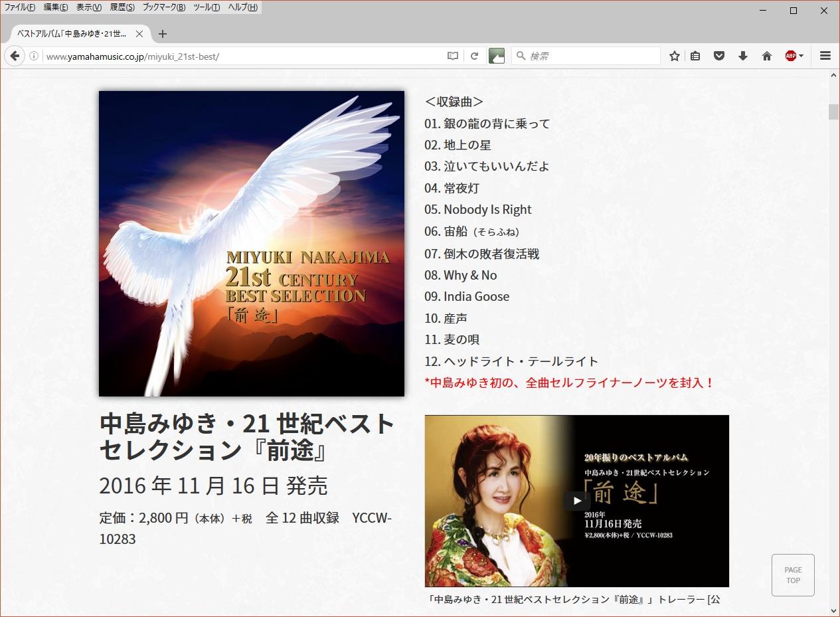Open the ファイル(F) menu
Image resolution: width=840 pixels, height=617 pixels.
pyautogui.click(x=20, y=7)
